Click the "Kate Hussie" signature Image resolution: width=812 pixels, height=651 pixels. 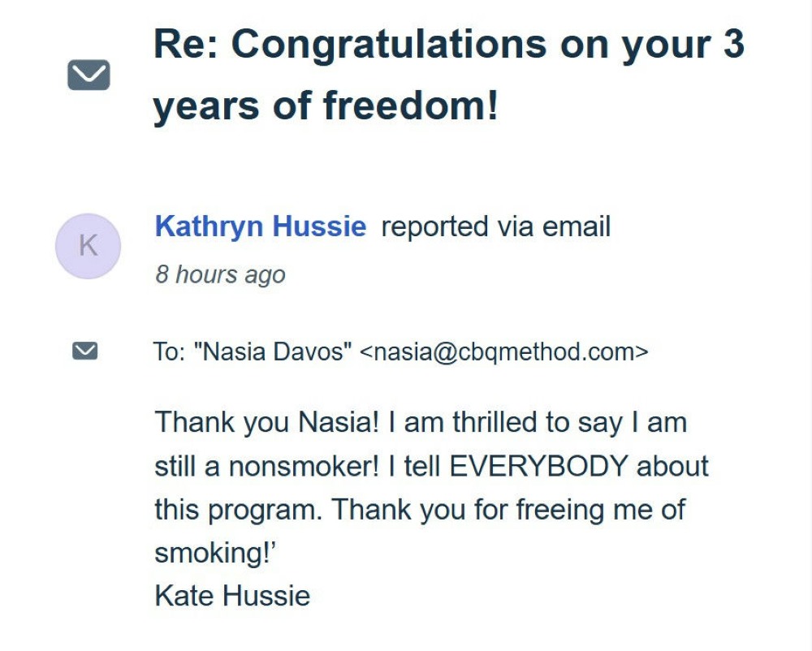(232, 596)
